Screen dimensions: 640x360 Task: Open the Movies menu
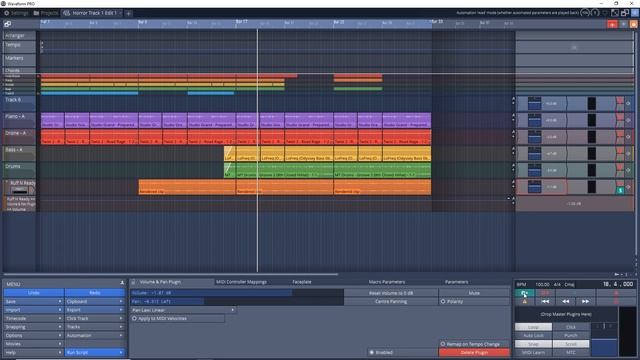(x=34, y=344)
